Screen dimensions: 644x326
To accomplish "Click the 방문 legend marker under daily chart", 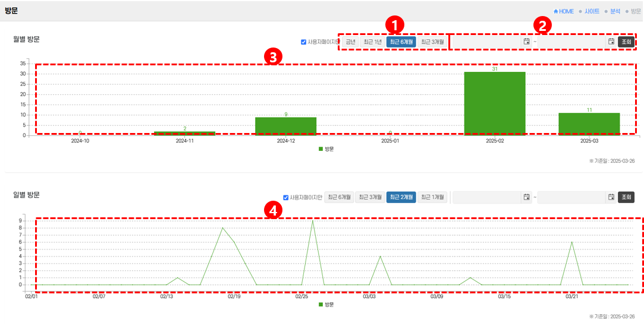I will click(321, 305).
